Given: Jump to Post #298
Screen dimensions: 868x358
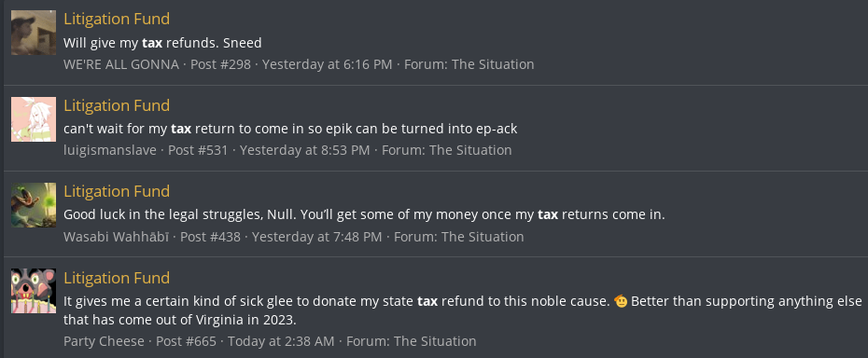Looking at the screenshot, I should tap(221, 64).
